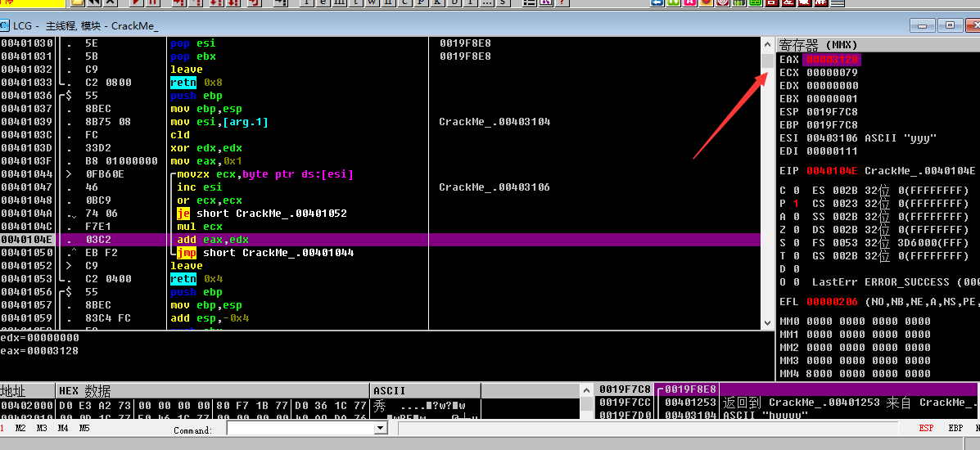Click the Z flag value
This screenshot has width=980, height=450.
[x=797, y=229]
